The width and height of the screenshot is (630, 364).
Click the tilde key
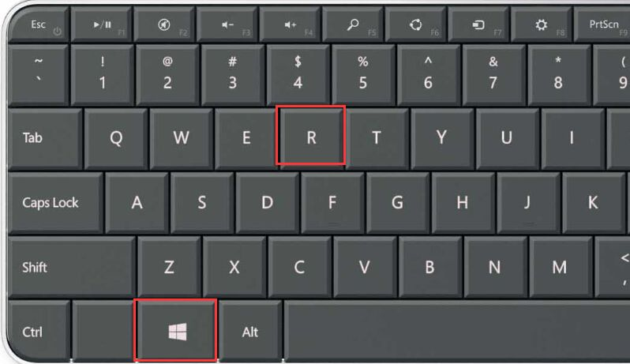pyautogui.click(x=38, y=75)
